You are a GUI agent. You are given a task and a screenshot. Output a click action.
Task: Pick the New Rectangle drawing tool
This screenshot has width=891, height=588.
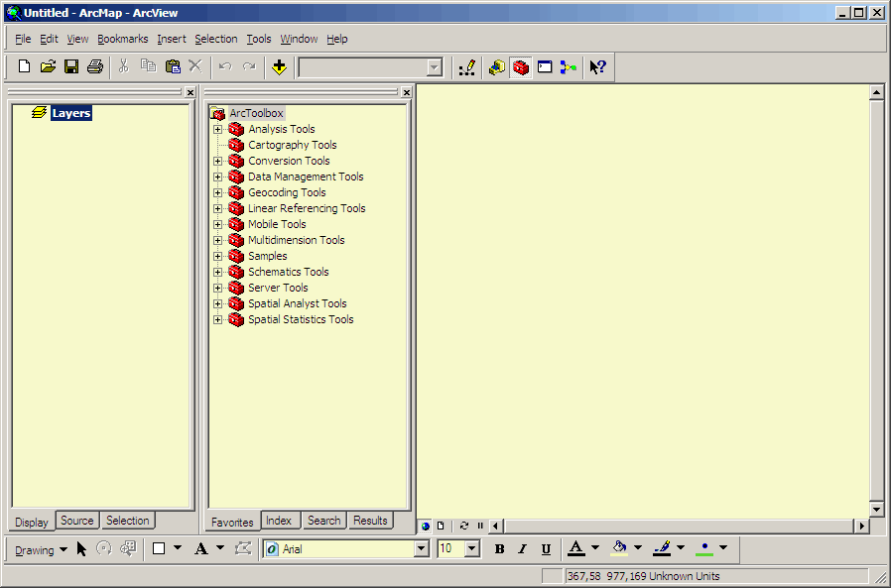(x=159, y=548)
